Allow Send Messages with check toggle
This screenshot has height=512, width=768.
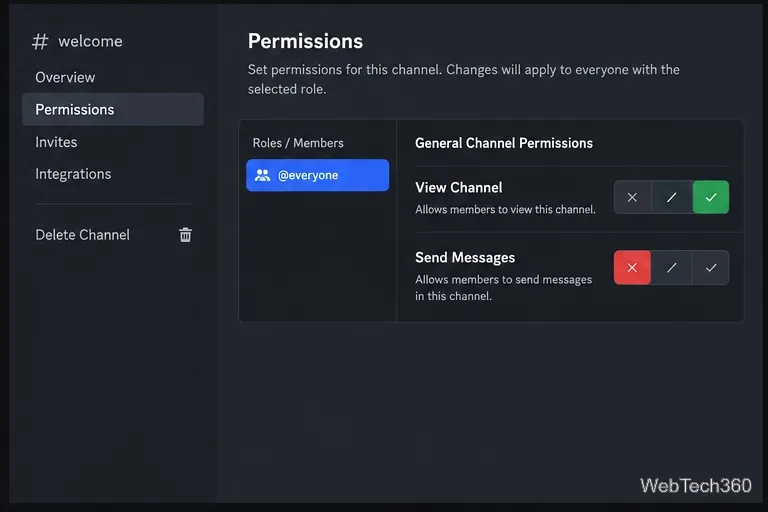coord(711,268)
